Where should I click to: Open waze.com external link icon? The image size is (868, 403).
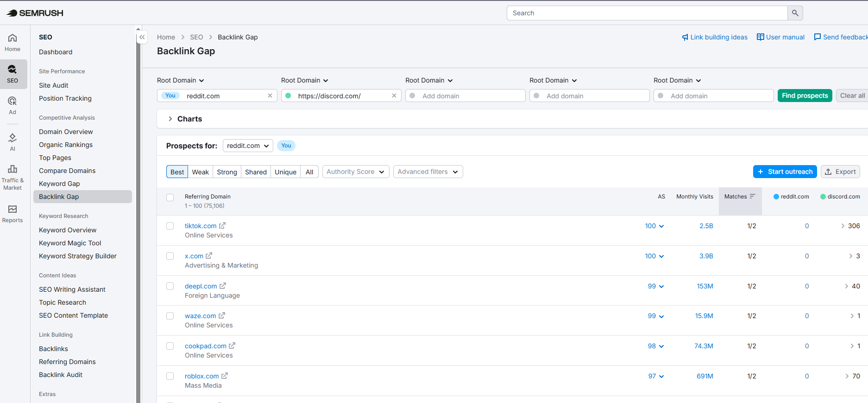point(222,315)
